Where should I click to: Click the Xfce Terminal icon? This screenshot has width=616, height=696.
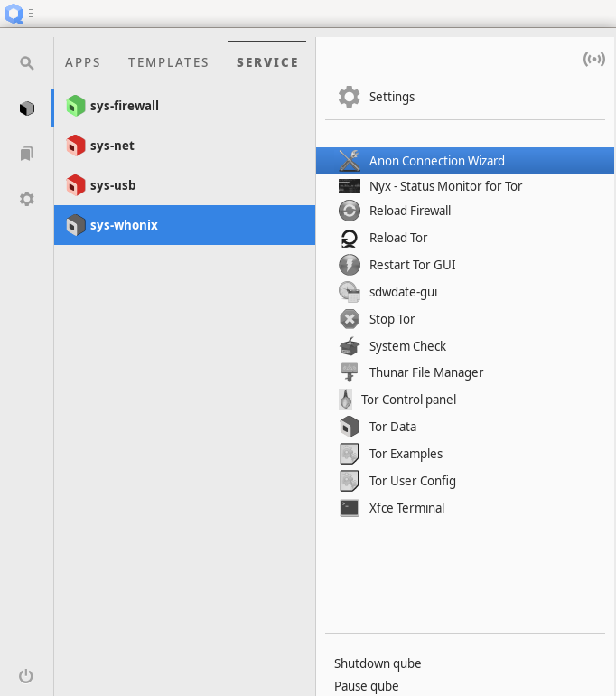350,508
